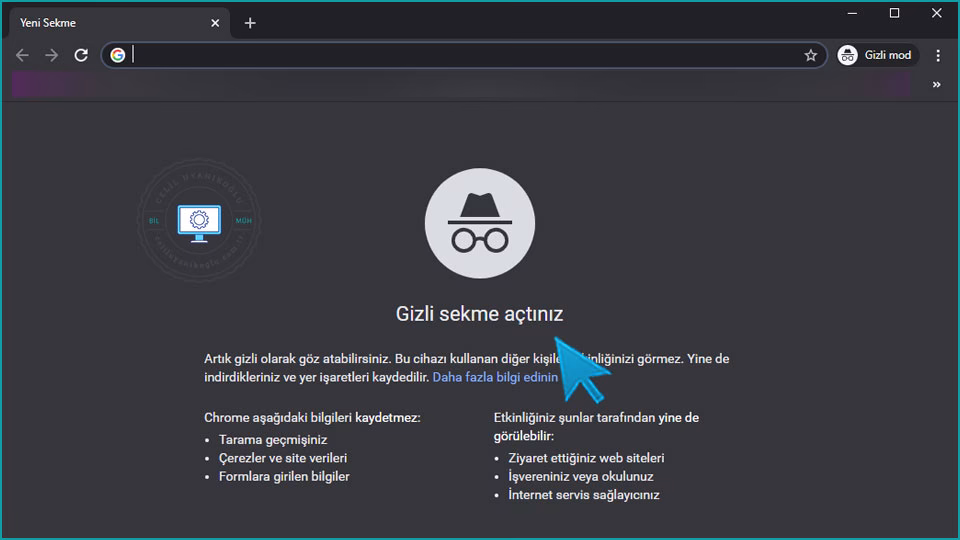This screenshot has width=960, height=540.
Task: Reload the current page
Action: pyautogui.click(x=81, y=55)
